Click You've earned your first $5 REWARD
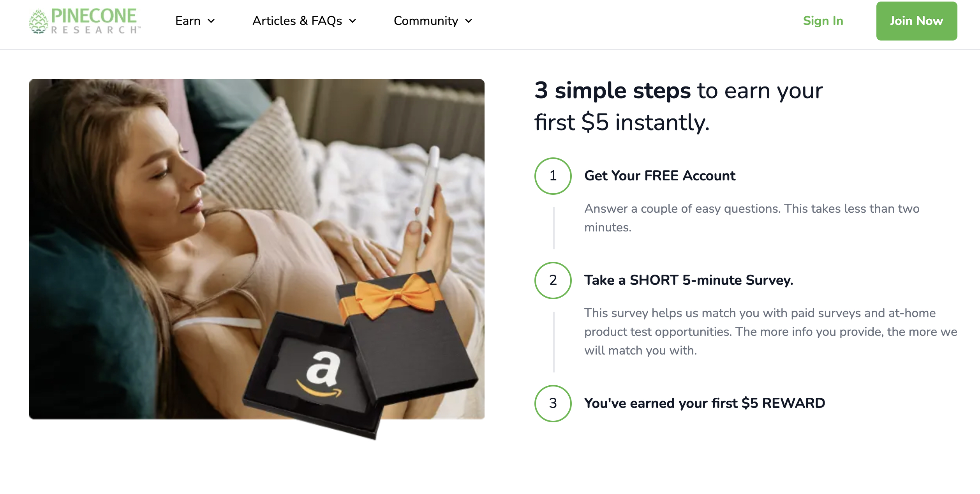Screen dimensions: 980x494 (x=705, y=403)
